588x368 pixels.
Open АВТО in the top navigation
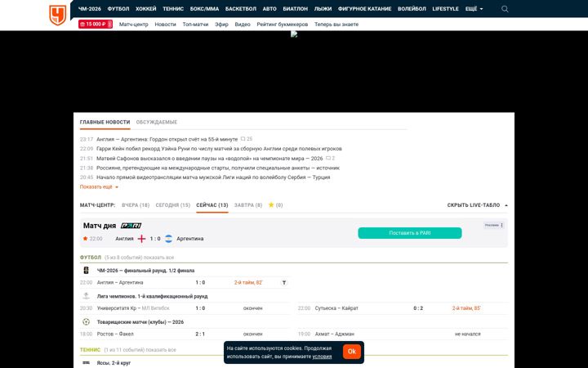click(269, 9)
